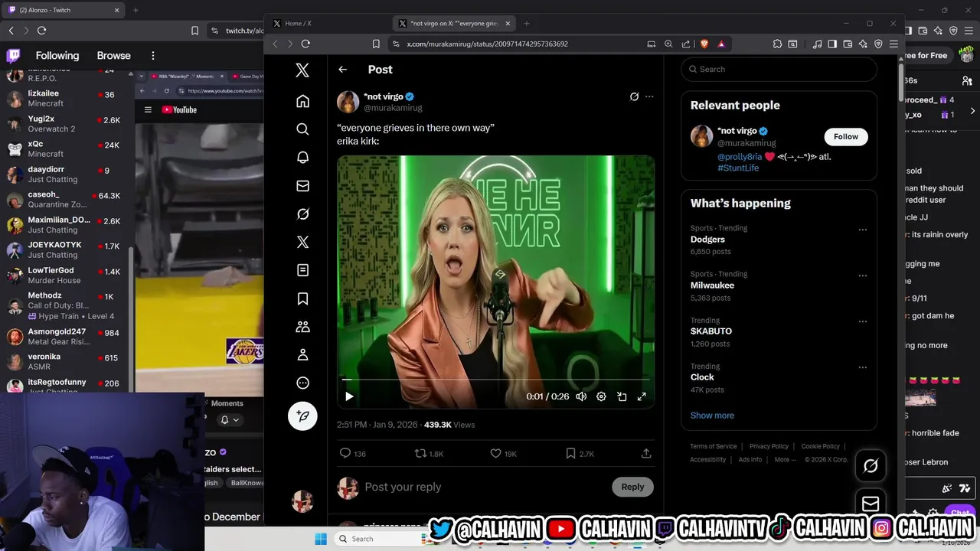Open post options three-dot menu
980x551 pixels.
coord(649,96)
